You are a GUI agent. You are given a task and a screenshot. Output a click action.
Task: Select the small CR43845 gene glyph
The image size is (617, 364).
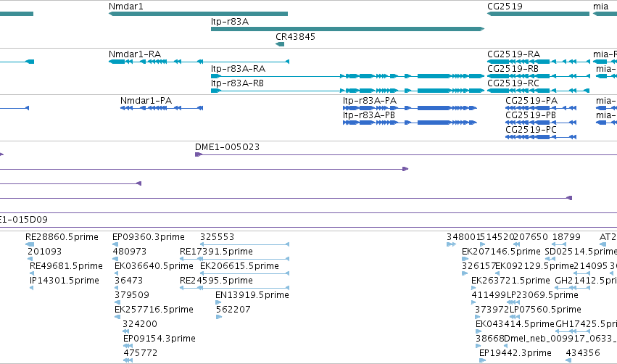point(280,44)
